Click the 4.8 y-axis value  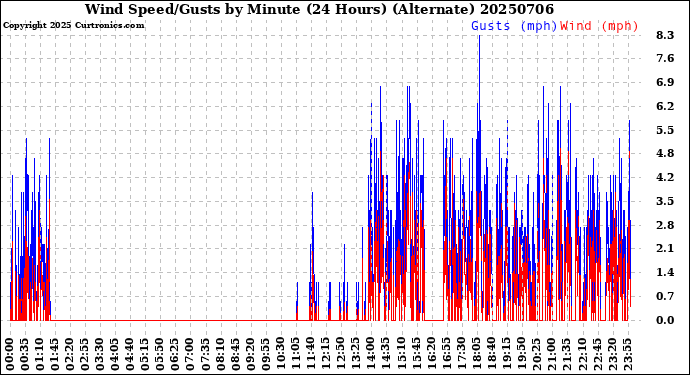(665, 154)
